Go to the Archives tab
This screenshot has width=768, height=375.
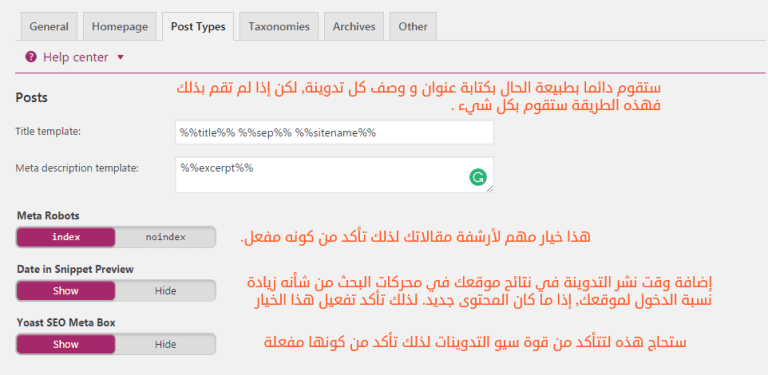[354, 26]
